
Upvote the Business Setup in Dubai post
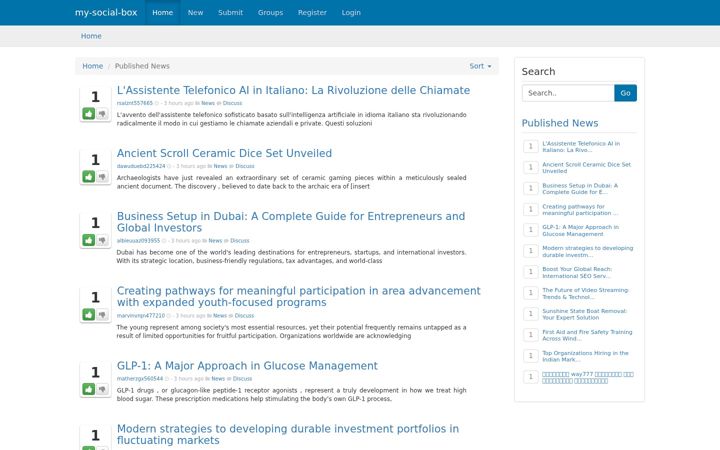click(x=89, y=240)
